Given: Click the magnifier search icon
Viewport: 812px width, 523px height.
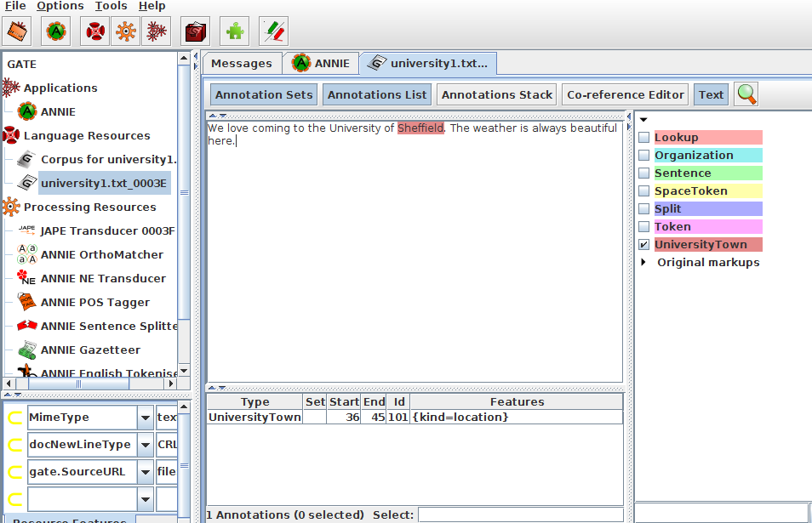Looking at the screenshot, I should (746, 94).
